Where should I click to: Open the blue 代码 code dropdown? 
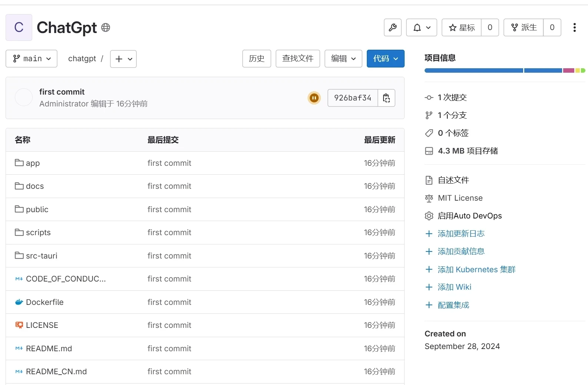click(x=385, y=59)
